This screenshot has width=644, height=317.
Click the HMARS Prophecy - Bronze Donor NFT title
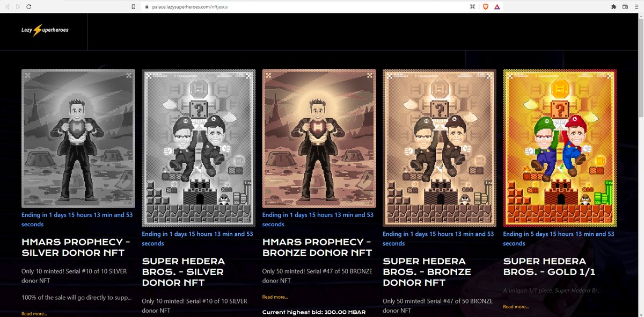317,247
